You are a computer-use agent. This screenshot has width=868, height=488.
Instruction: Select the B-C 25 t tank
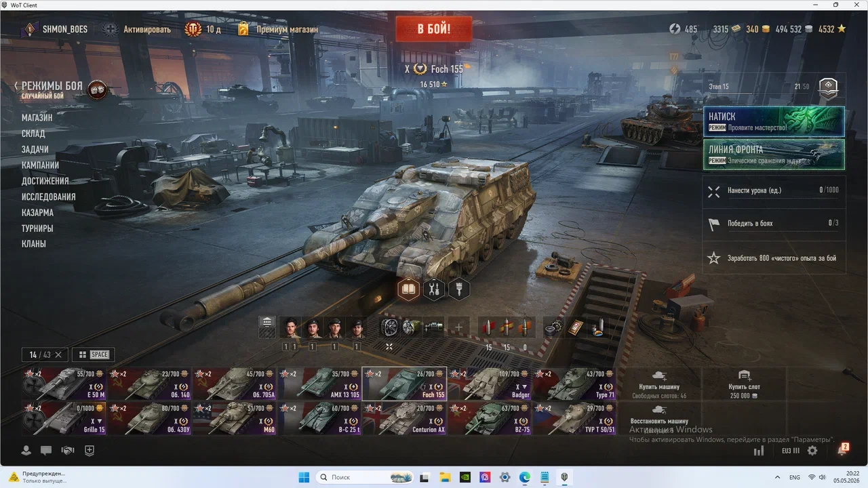[x=319, y=418]
